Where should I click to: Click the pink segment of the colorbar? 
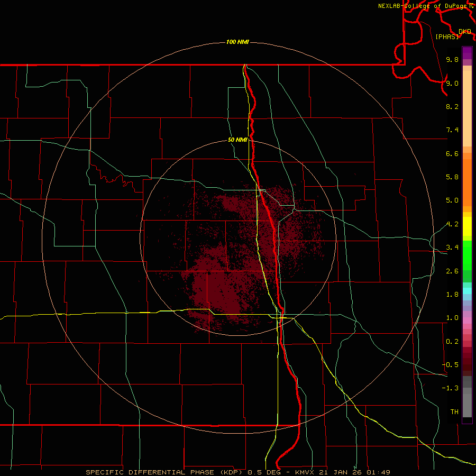point(467,321)
